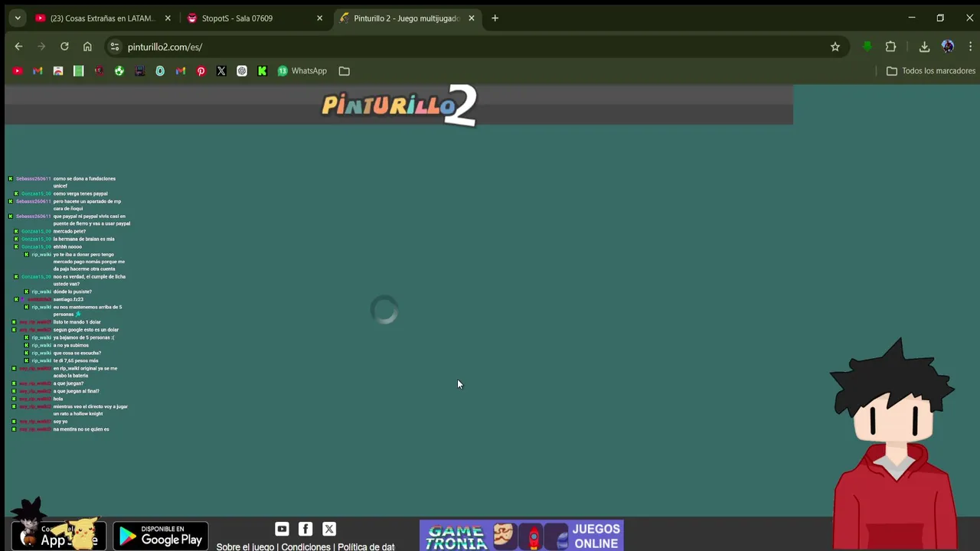Open the ChatGPT bookmark icon
This screenshot has width=980, height=551.
point(242,71)
